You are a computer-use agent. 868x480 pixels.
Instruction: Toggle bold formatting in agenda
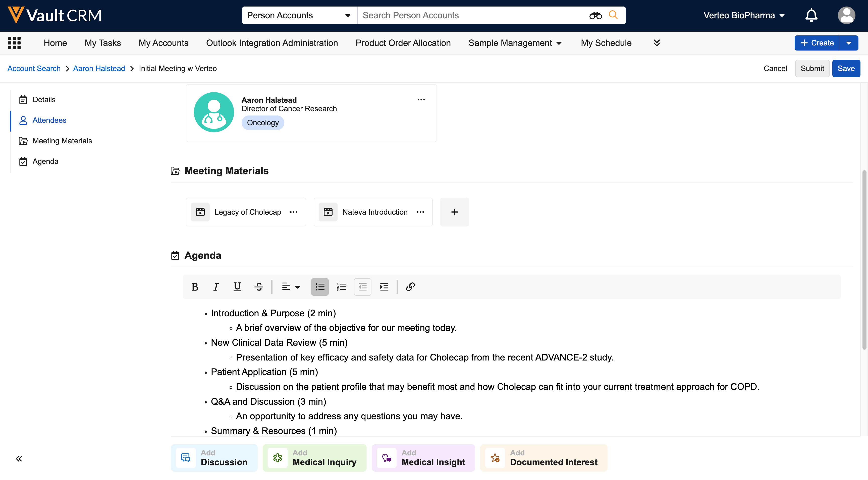coord(194,287)
